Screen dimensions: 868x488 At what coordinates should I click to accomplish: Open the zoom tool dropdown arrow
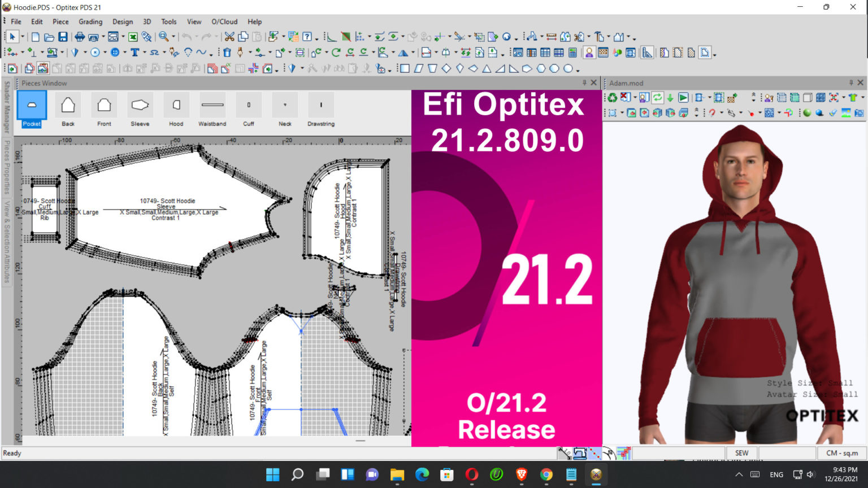173,37
